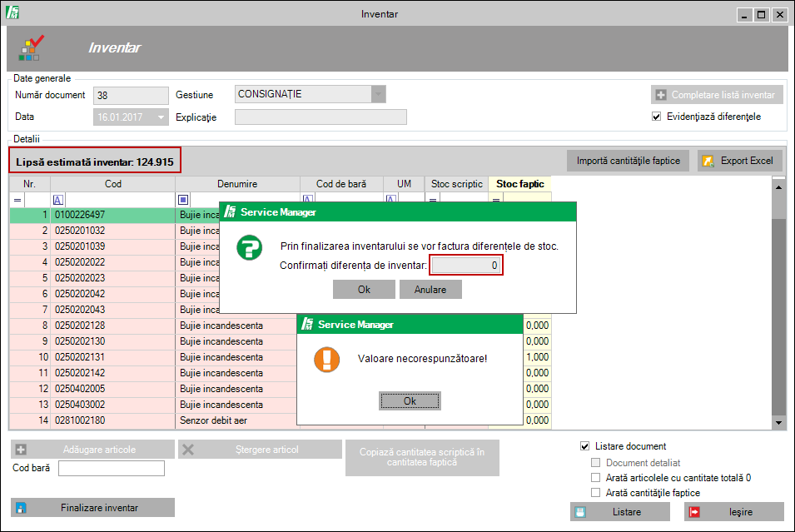
Task: Uncheck the Listare document checkbox
Action: click(585, 446)
